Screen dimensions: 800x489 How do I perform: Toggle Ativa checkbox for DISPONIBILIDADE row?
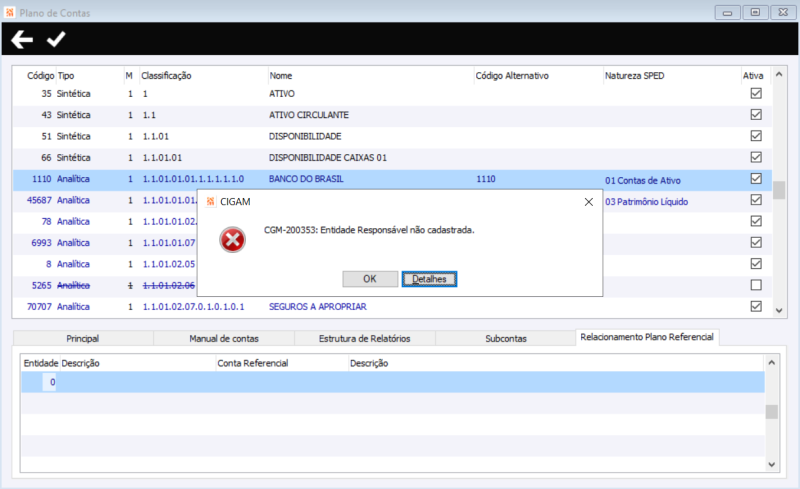coord(756,136)
